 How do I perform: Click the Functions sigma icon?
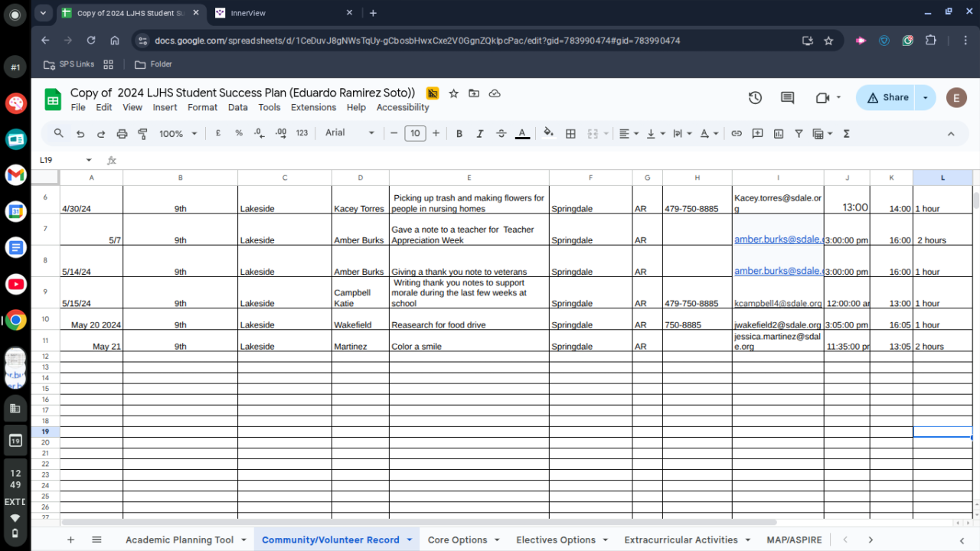tap(846, 133)
